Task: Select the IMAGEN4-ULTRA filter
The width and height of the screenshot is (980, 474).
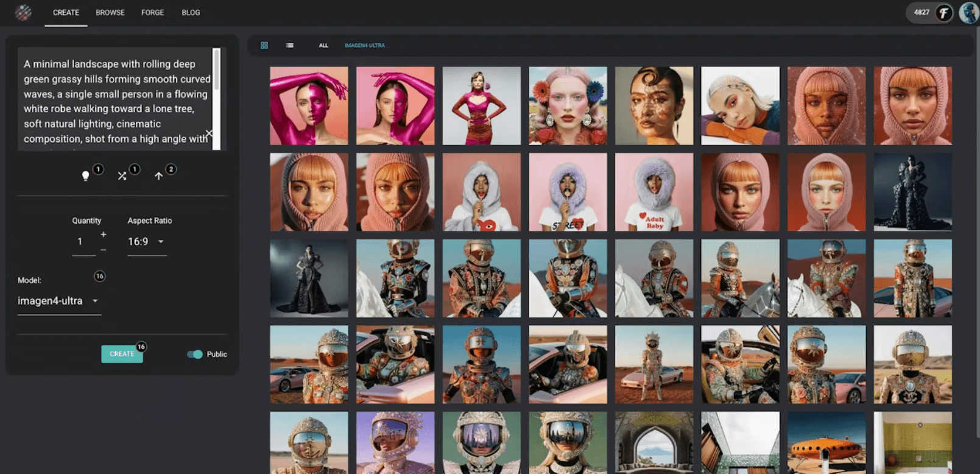Action: click(x=364, y=46)
